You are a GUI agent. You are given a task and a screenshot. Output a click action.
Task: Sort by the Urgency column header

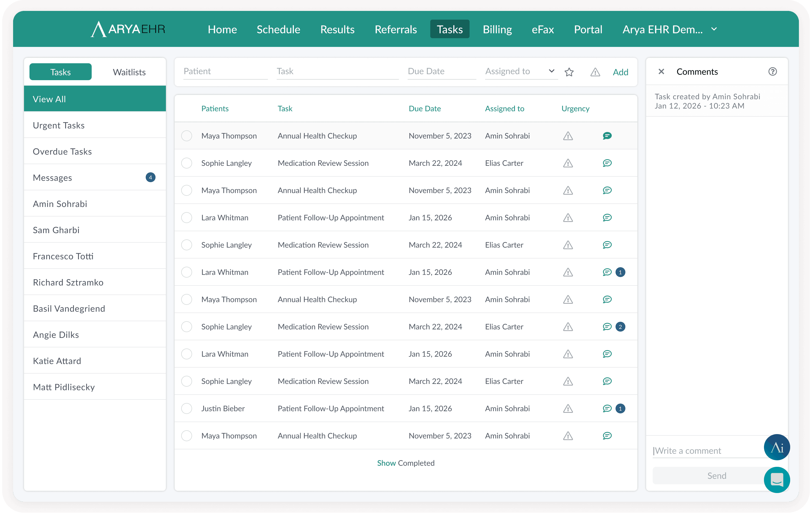(575, 109)
